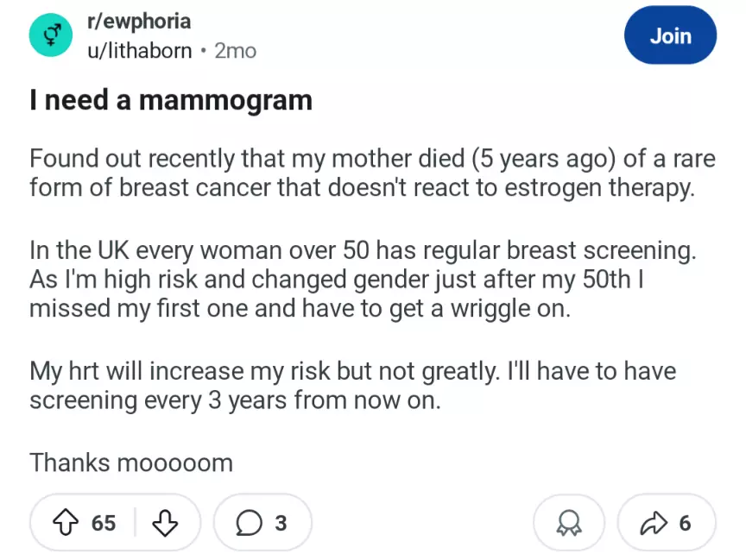This screenshot has width=746, height=560.
Task: Visit u/lithaborn's profile
Action: point(139,51)
